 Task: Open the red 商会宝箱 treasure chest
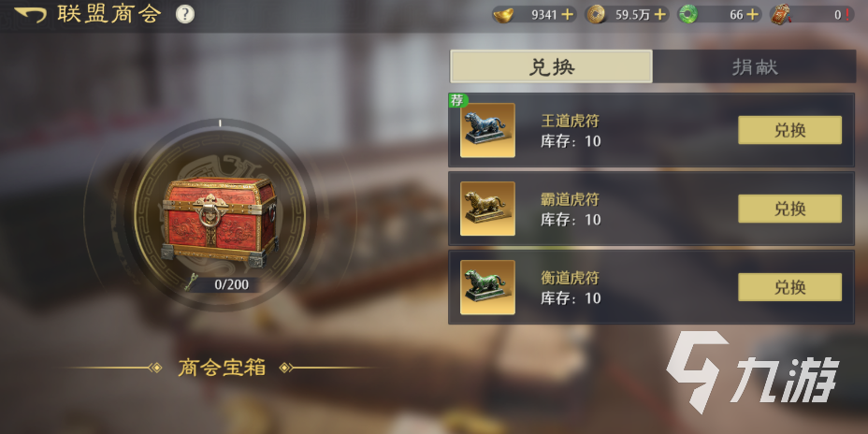pyautogui.click(x=220, y=221)
